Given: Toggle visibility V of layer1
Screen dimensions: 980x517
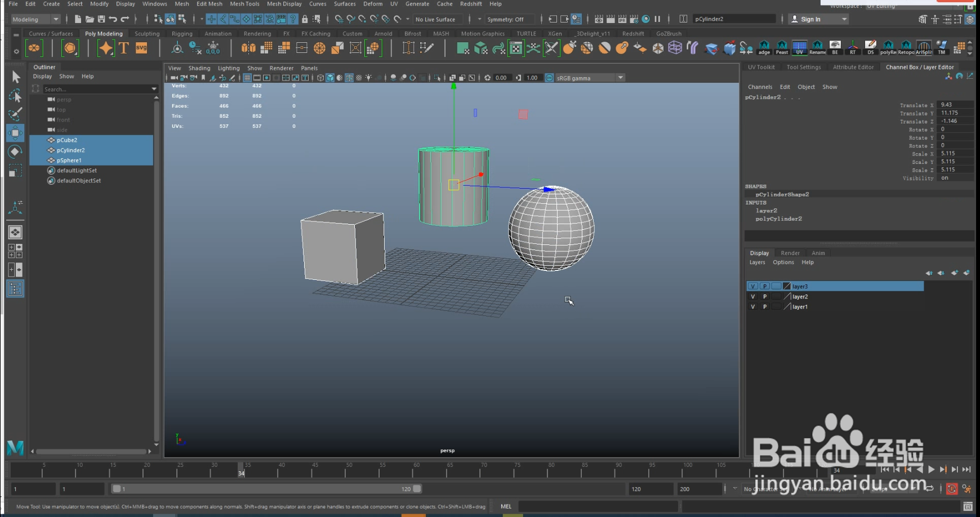Looking at the screenshot, I should point(753,306).
